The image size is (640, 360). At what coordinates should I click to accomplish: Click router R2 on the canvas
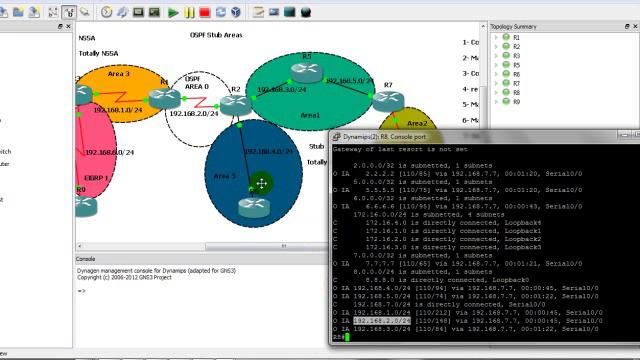click(236, 105)
